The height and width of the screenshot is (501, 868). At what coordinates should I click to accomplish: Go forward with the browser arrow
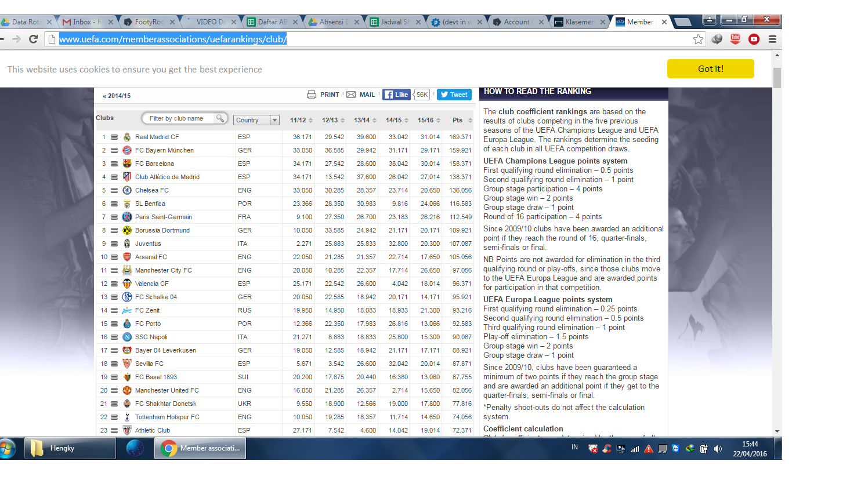pyautogui.click(x=16, y=39)
